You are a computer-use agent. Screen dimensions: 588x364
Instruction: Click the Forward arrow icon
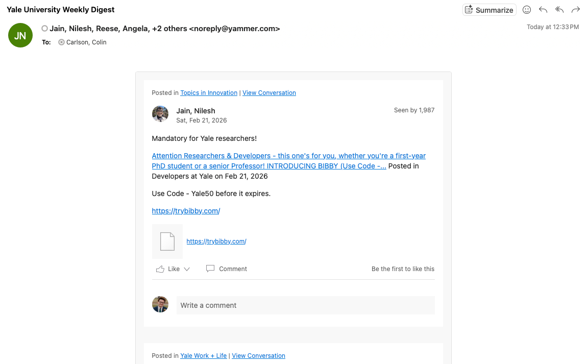[576, 10]
